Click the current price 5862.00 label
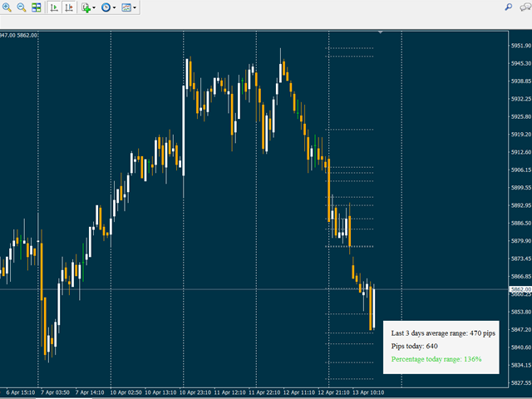 tap(520, 289)
